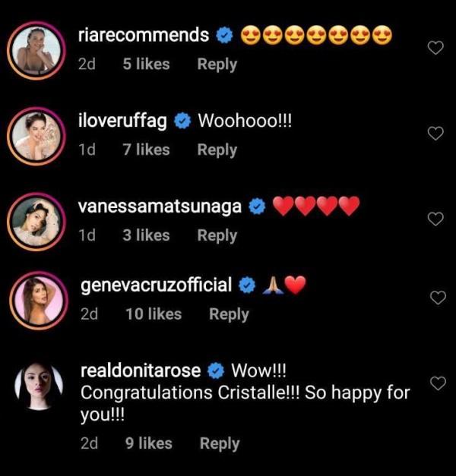Reply to riarecommends' comment

217,65
